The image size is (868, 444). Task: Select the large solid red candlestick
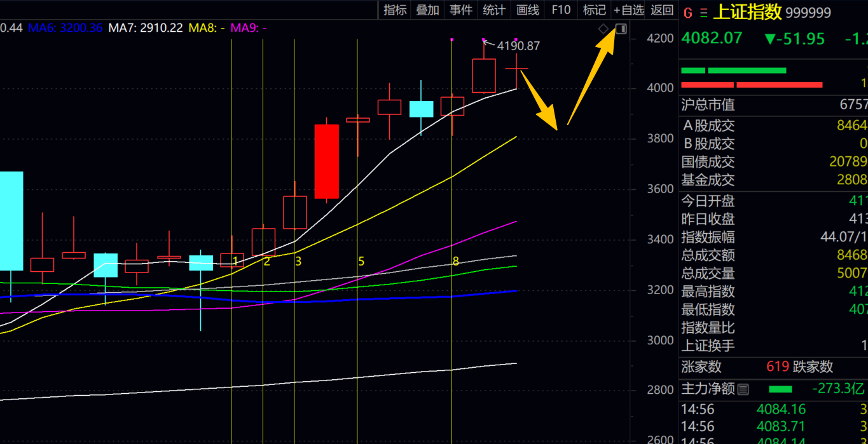(327, 161)
